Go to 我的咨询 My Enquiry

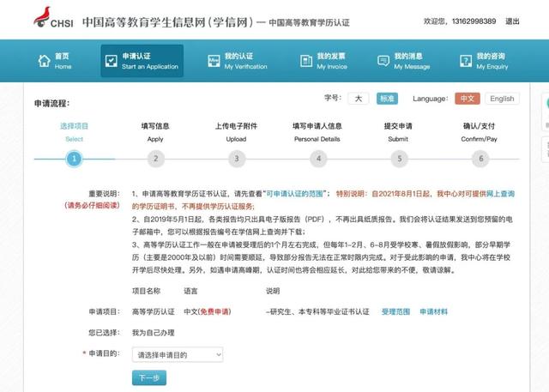(x=484, y=61)
